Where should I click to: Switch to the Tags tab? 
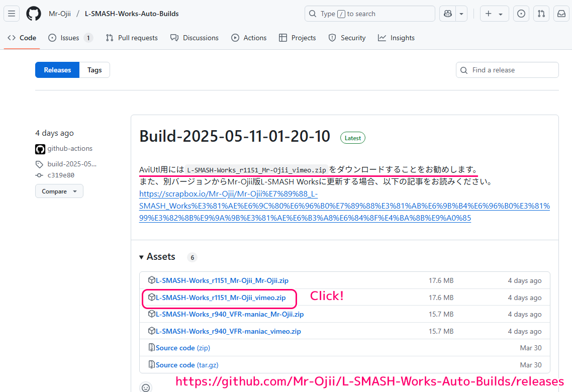[x=94, y=70]
